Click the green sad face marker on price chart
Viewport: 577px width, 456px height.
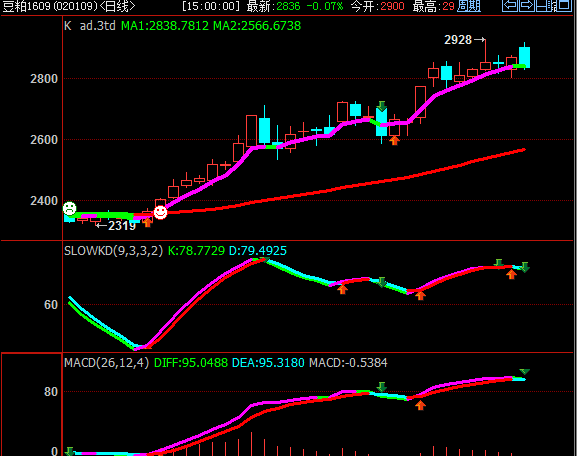coord(70,209)
